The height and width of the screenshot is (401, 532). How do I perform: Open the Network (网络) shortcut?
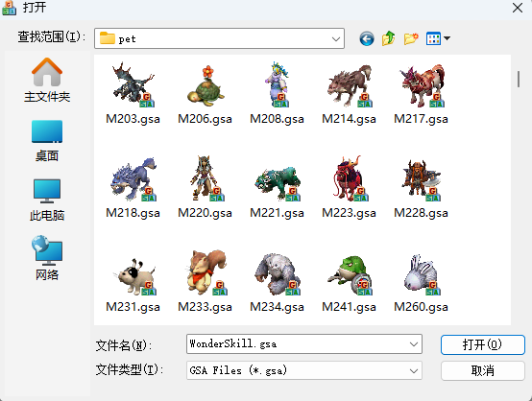click(x=47, y=258)
